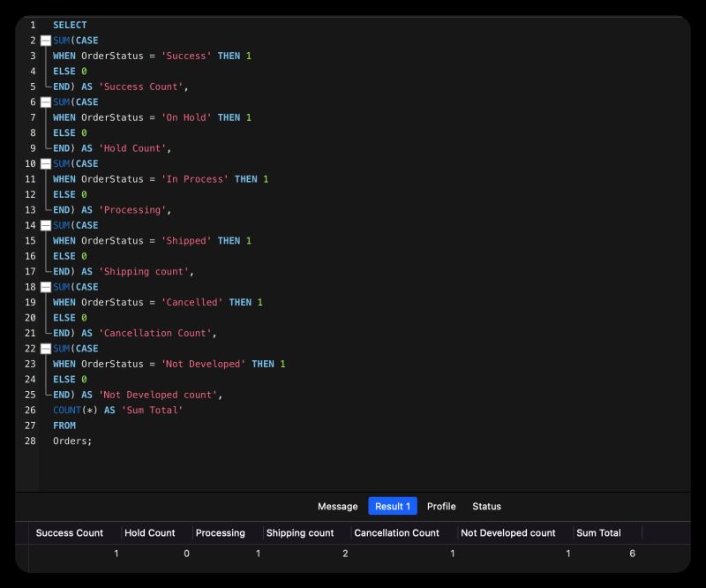Click line number 28 in the gutter
706x588 pixels.
coord(30,441)
